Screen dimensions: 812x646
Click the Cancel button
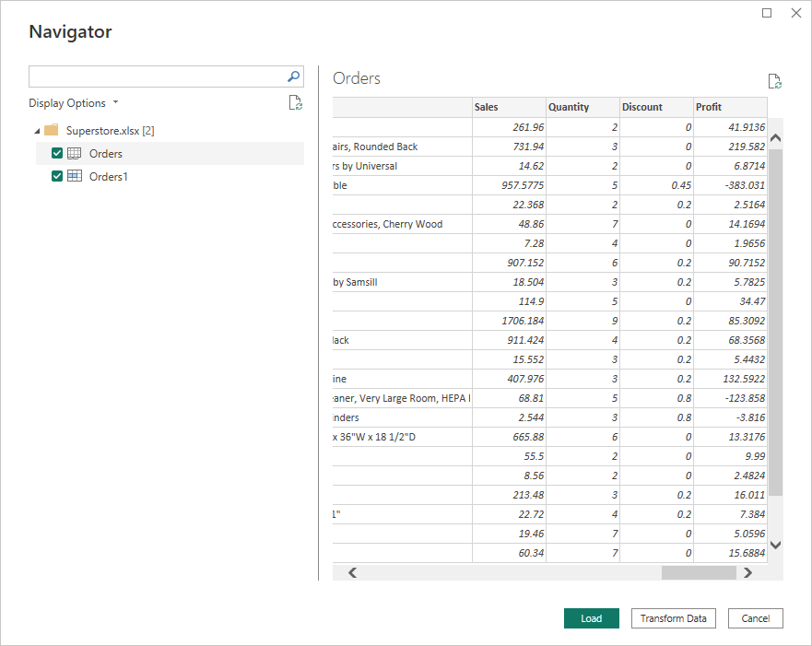pyautogui.click(x=755, y=618)
